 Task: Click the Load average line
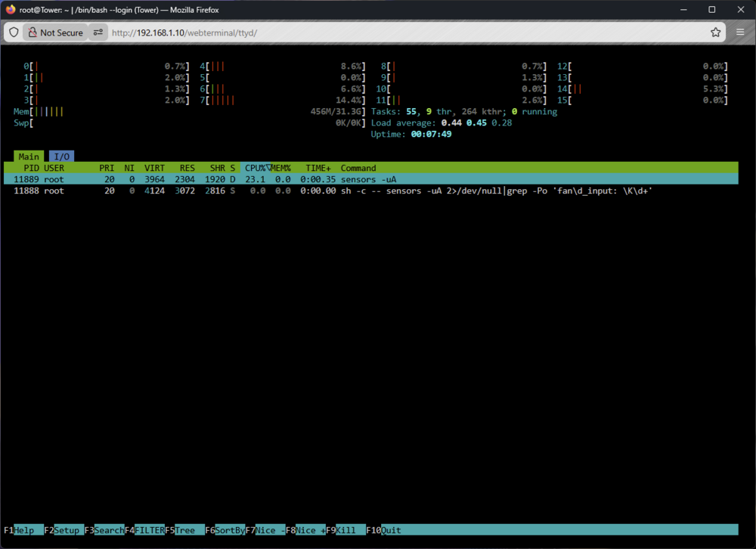click(442, 123)
